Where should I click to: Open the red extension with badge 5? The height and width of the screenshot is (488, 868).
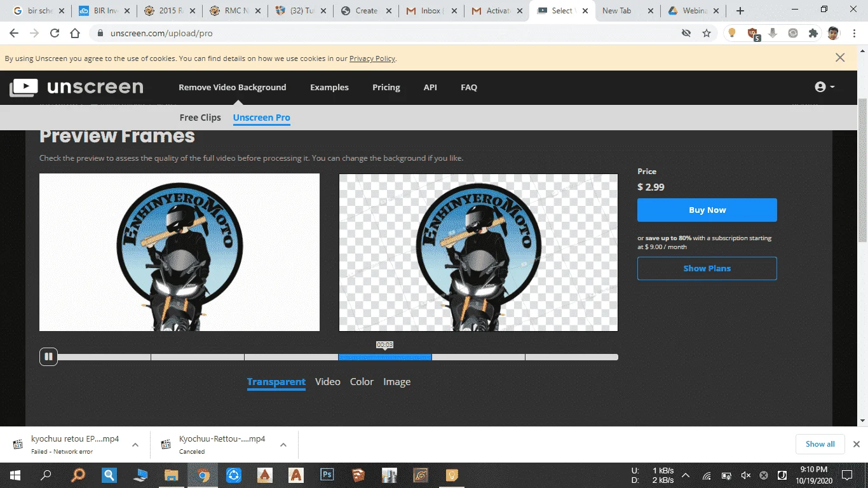coord(753,34)
